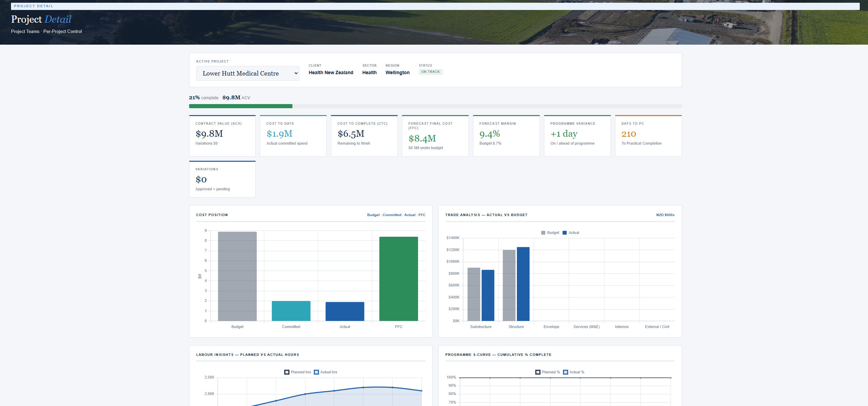Click the 'Health' sector value
868x406 pixels.
click(x=369, y=72)
